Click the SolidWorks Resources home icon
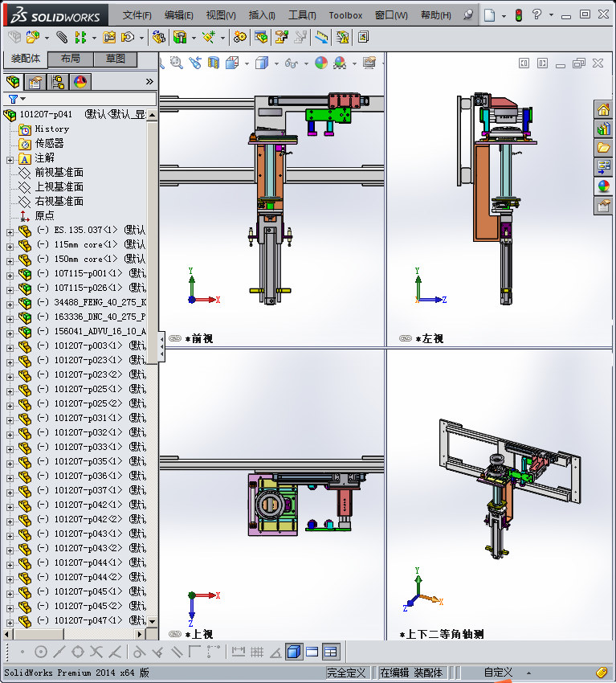The width and height of the screenshot is (616, 683). tap(603, 110)
